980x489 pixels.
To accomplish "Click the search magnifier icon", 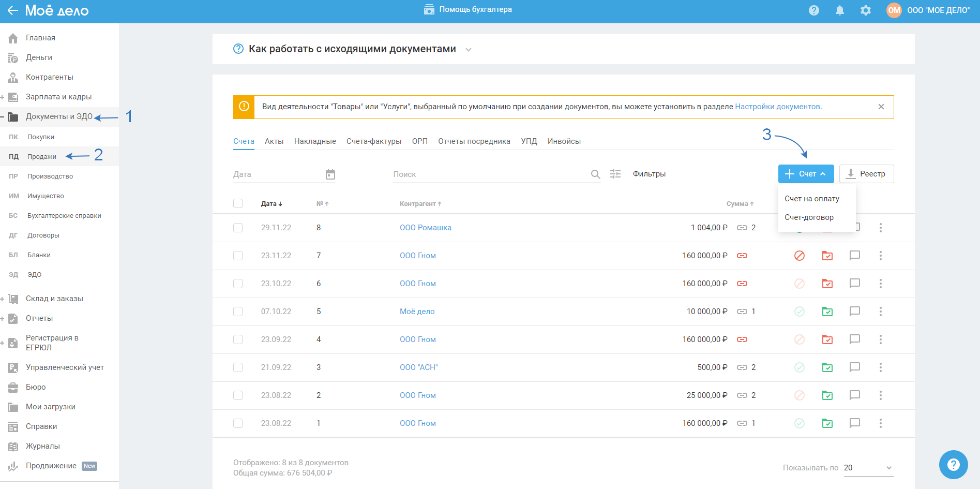I will coord(595,174).
